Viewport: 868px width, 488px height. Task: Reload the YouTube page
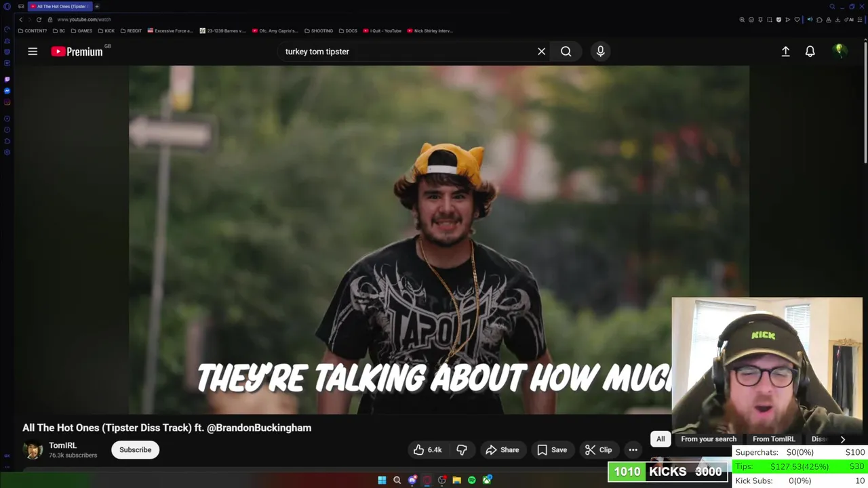coord(39,20)
